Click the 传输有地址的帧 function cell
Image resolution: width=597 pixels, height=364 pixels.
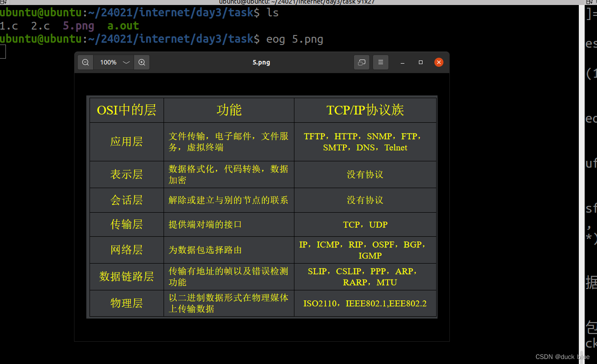tap(229, 277)
